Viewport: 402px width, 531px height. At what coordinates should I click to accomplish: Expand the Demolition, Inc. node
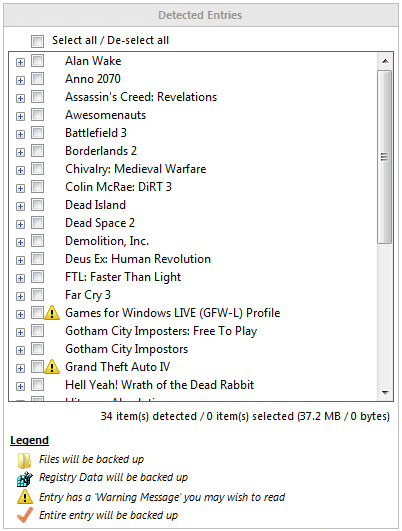21,242
